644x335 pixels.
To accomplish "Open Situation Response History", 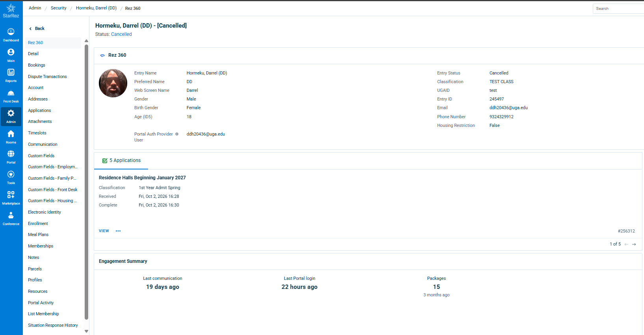I will click(x=53, y=325).
